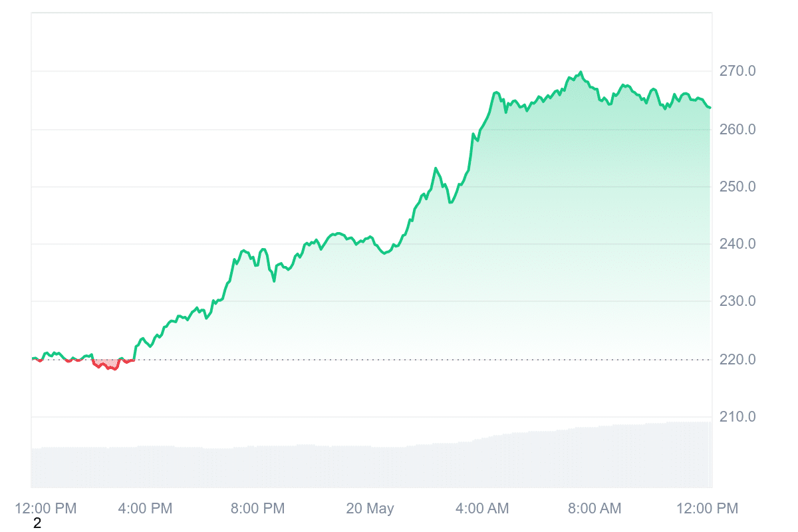Click the 4:00 PM time axis label
The image size is (798, 532).
pyautogui.click(x=144, y=509)
